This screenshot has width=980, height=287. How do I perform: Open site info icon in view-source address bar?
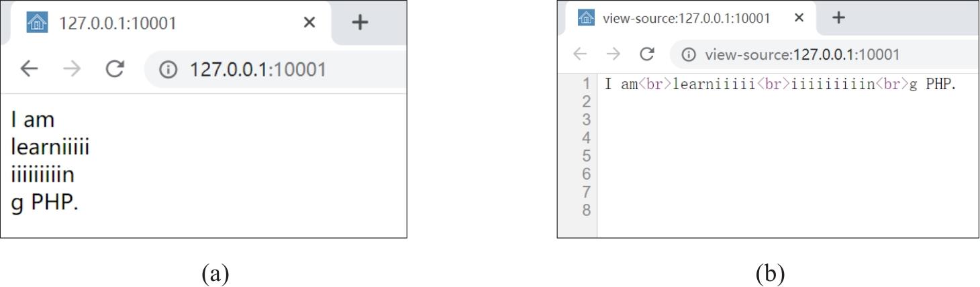click(x=689, y=54)
